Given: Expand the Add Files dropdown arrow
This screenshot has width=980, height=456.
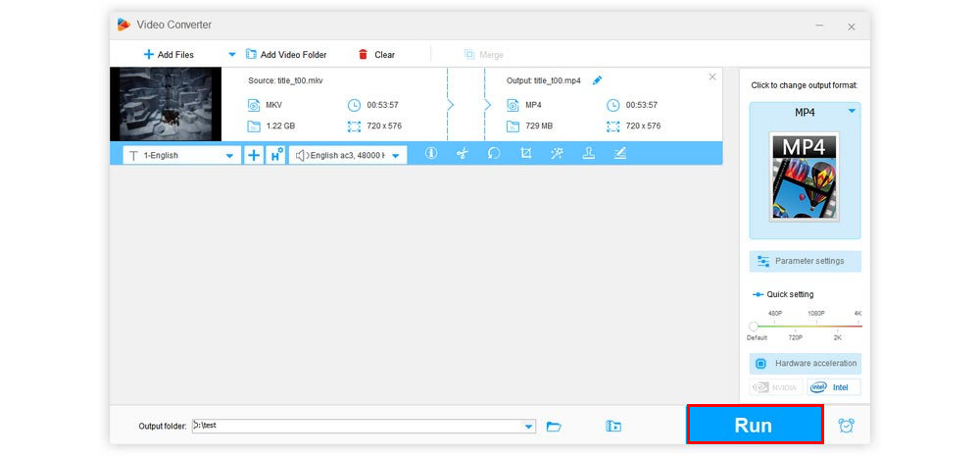Looking at the screenshot, I should 232,54.
